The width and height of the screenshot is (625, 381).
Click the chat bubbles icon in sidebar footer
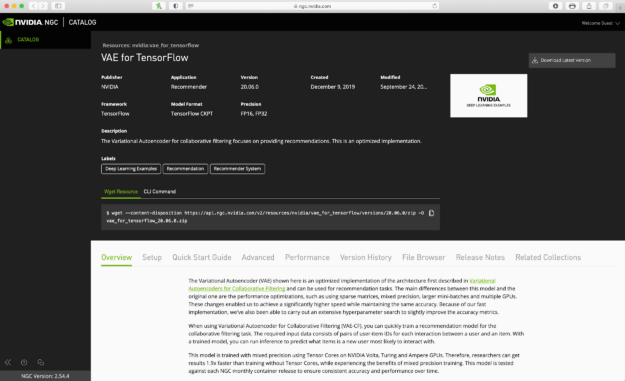[40, 362]
